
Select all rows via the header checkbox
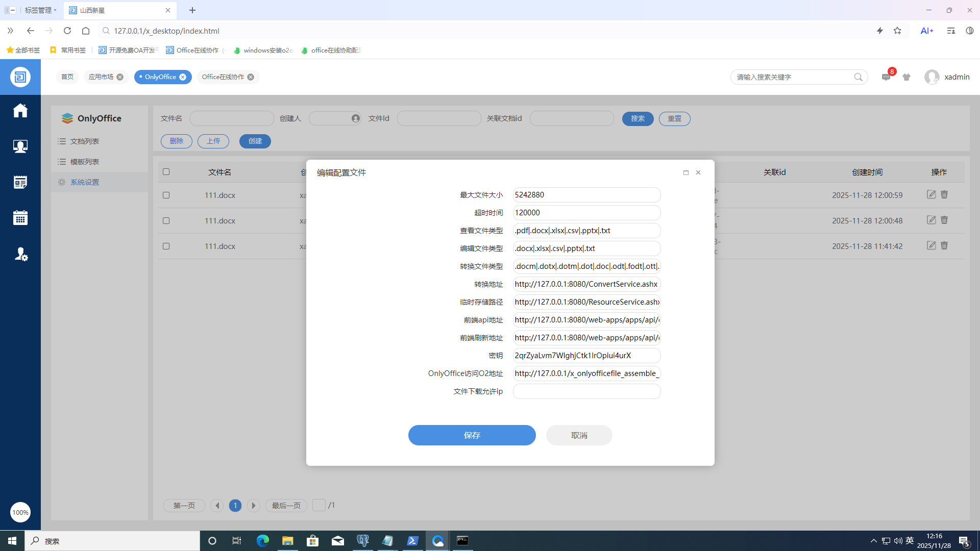(166, 171)
